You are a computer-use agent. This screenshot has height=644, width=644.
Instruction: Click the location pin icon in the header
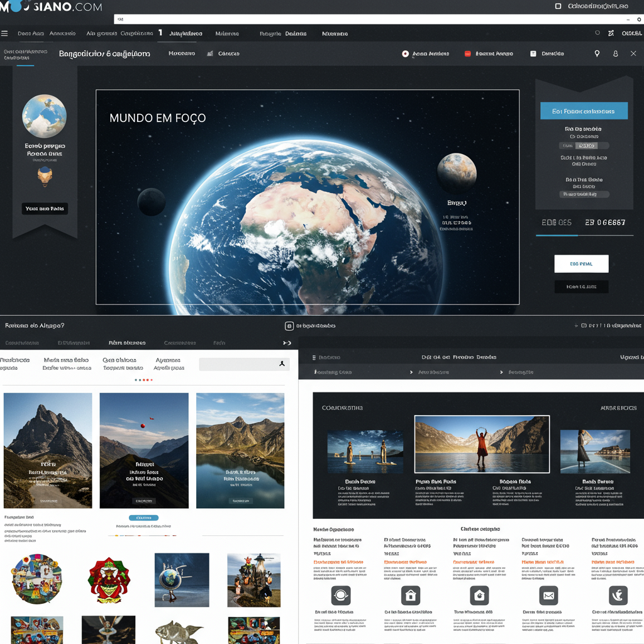597,53
